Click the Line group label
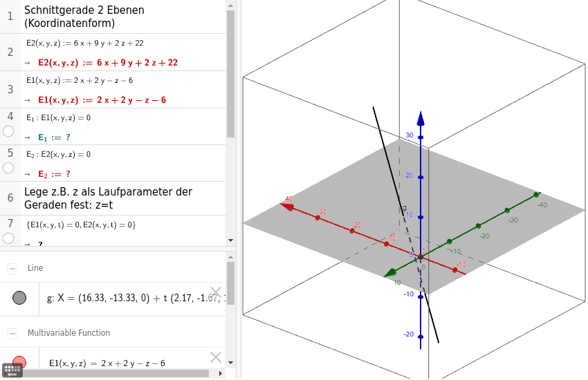Image resolution: width=588 pixels, height=380 pixels. 35,268
